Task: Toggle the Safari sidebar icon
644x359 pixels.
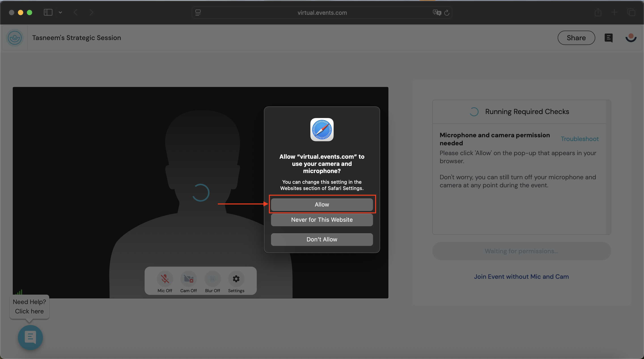Action: click(48, 12)
